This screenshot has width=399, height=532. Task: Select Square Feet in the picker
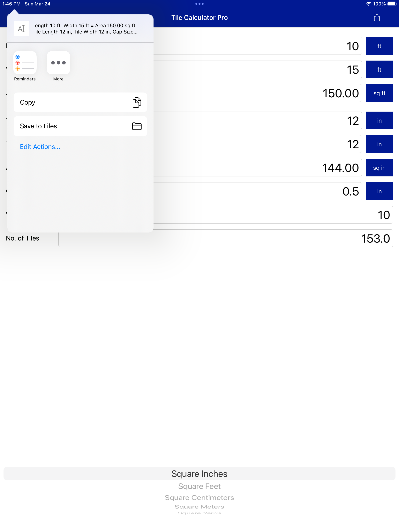pos(199,486)
